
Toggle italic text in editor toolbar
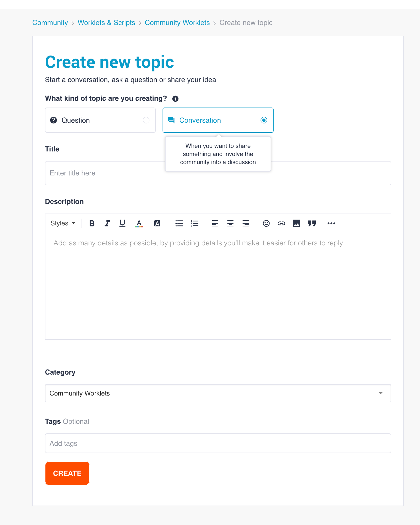(x=107, y=223)
